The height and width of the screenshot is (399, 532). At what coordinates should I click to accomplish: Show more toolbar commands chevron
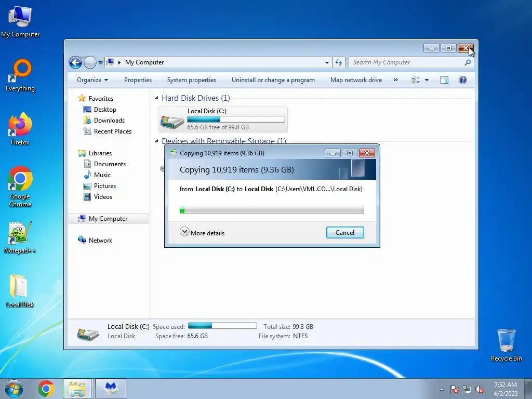tap(395, 80)
